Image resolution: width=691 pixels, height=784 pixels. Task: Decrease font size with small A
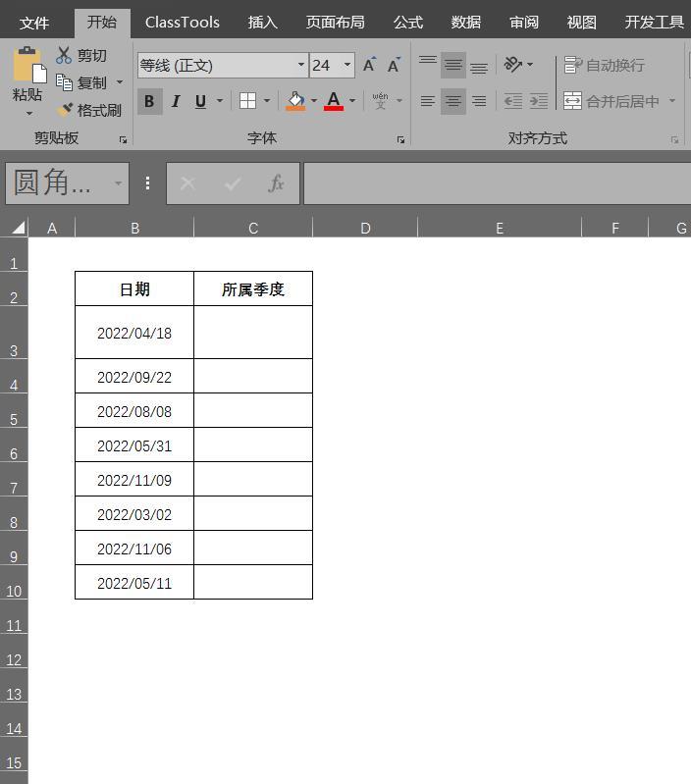point(394,65)
